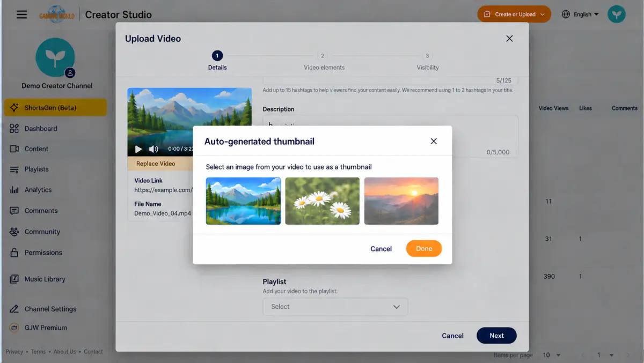644x363 pixels.
Task: Expand the Playlist Select dropdown
Action: pyautogui.click(x=335, y=307)
